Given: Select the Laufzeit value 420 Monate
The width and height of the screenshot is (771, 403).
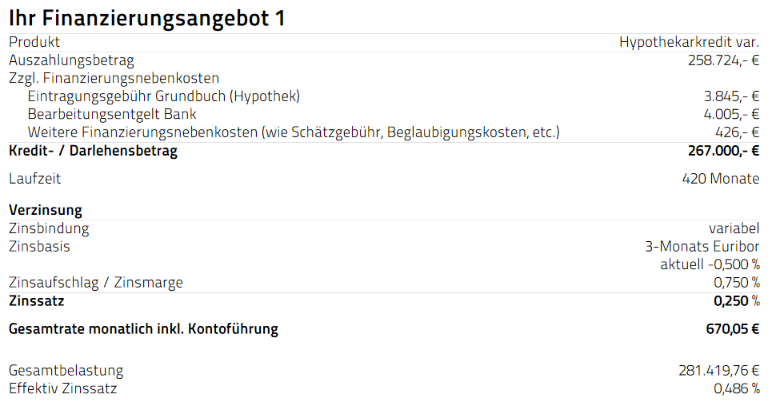Looking at the screenshot, I should tap(721, 178).
